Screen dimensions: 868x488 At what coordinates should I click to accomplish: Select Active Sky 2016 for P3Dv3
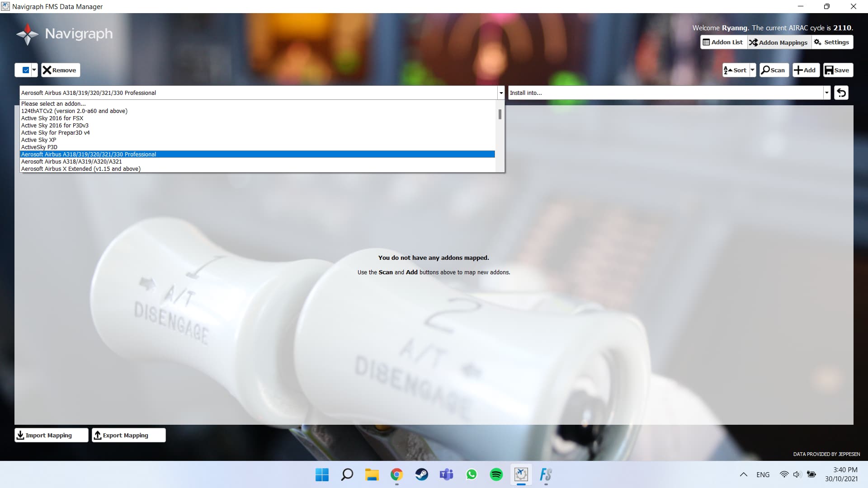258,125
